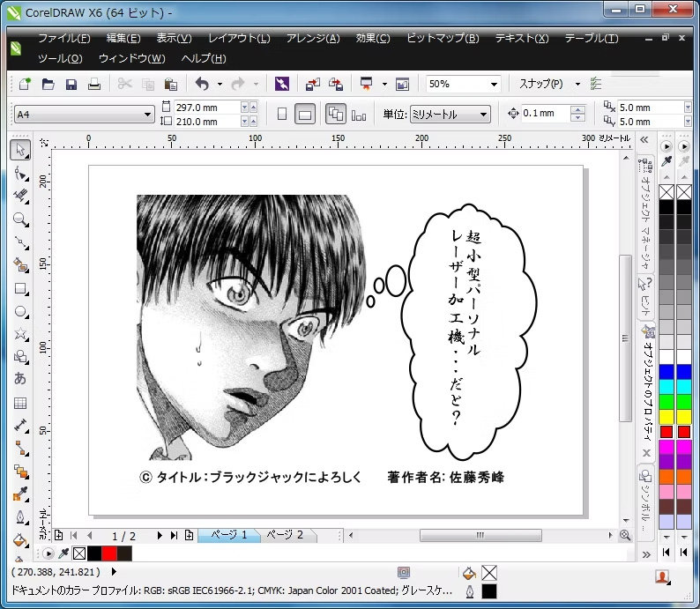The height and width of the screenshot is (609, 700).
Task: Select the Dimension tool
Action: click(20, 426)
